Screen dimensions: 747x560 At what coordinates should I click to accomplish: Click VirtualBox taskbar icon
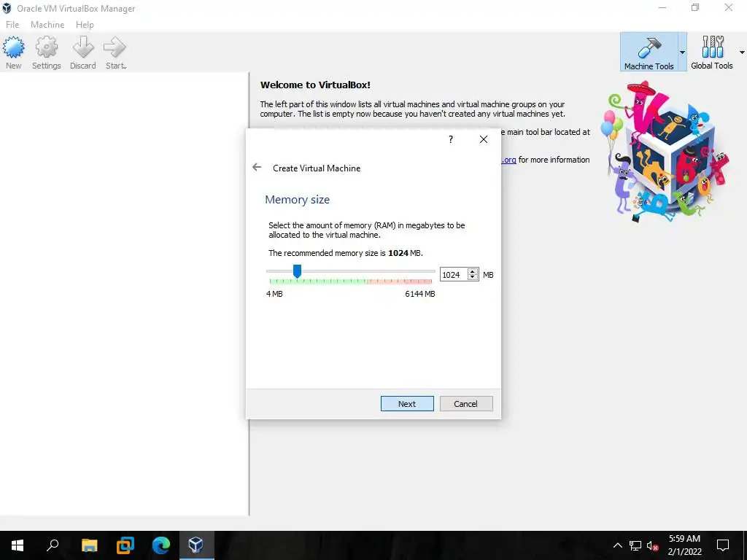point(196,545)
